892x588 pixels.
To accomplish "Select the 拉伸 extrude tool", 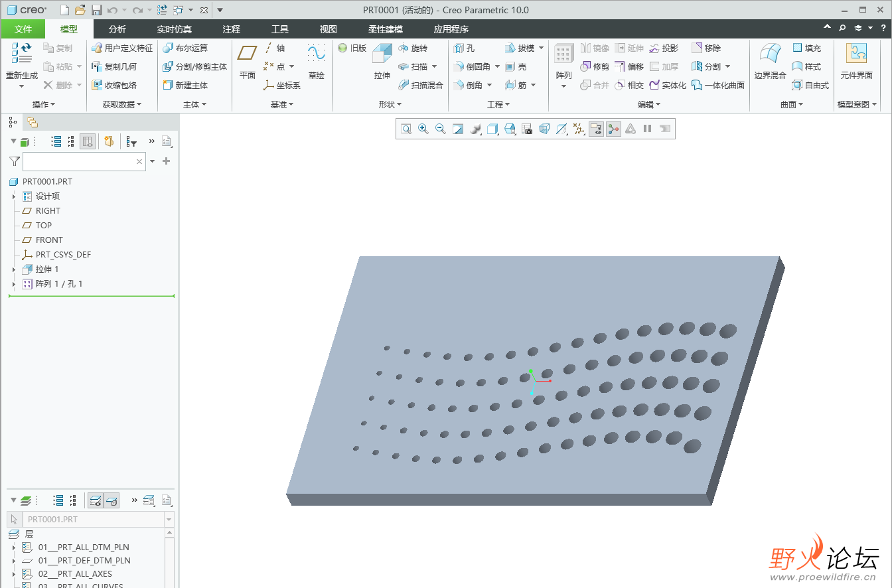I will pos(382,61).
